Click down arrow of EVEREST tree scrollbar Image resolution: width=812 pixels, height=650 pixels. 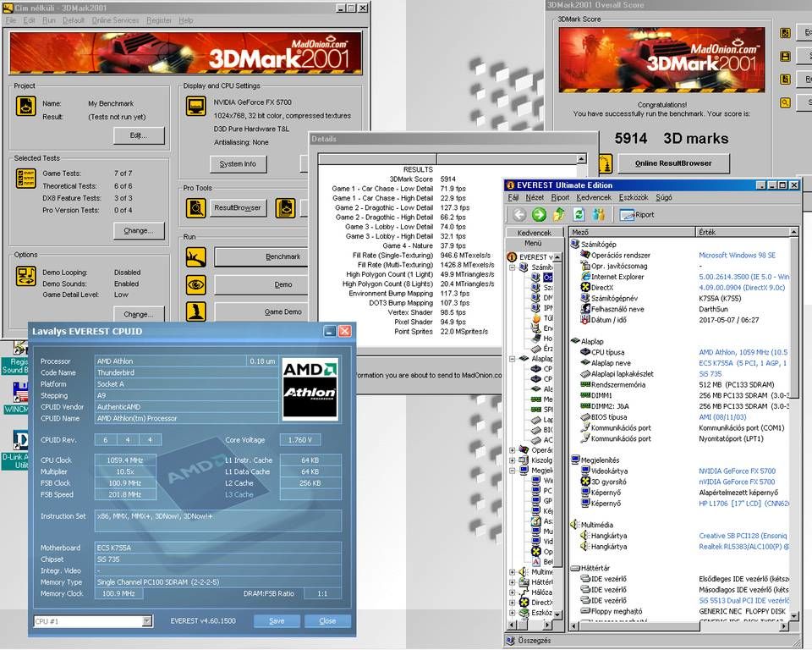[557, 614]
